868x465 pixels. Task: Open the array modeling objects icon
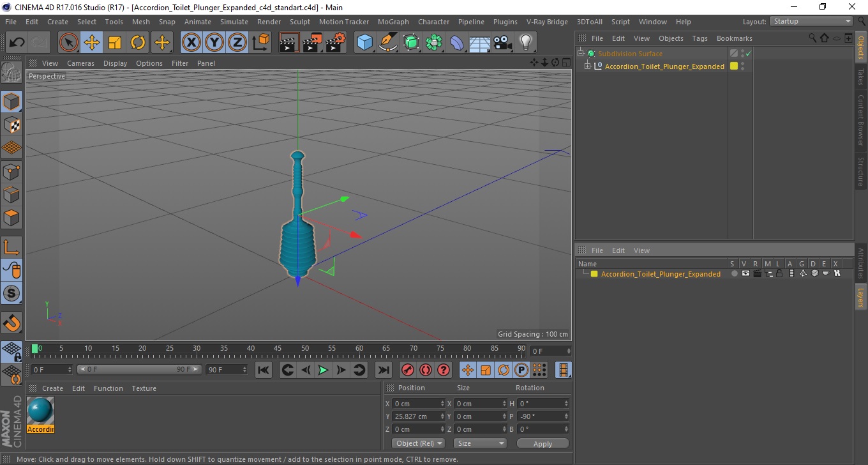click(x=434, y=43)
